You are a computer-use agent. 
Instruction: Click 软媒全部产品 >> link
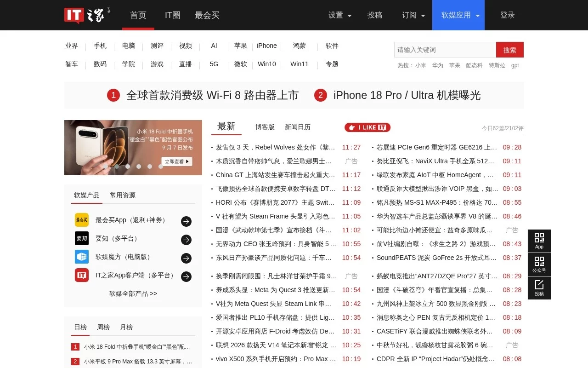point(133,293)
